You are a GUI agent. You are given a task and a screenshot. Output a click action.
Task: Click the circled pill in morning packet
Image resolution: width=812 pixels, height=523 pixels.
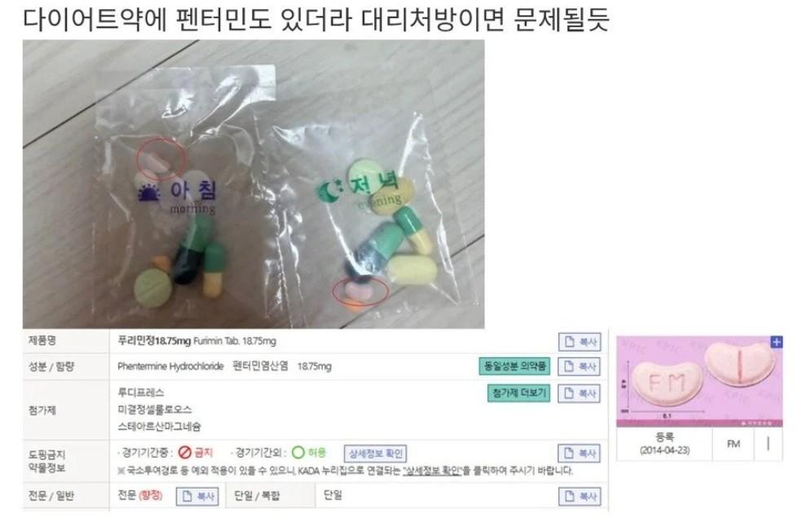pyautogui.click(x=160, y=160)
